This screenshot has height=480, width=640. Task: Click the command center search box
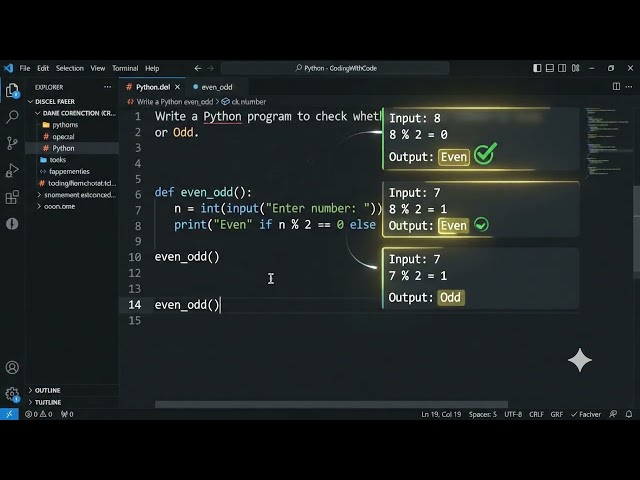click(335, 68)
